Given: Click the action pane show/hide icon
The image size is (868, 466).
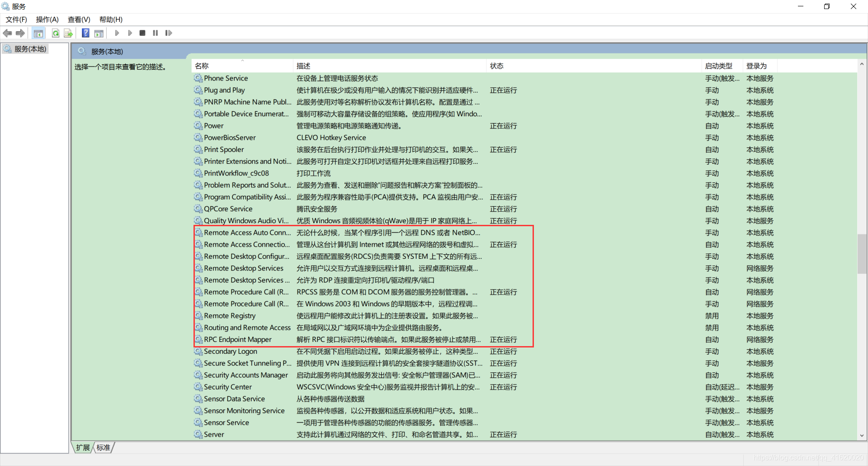Looking at the screenshot, I should 99,33.
